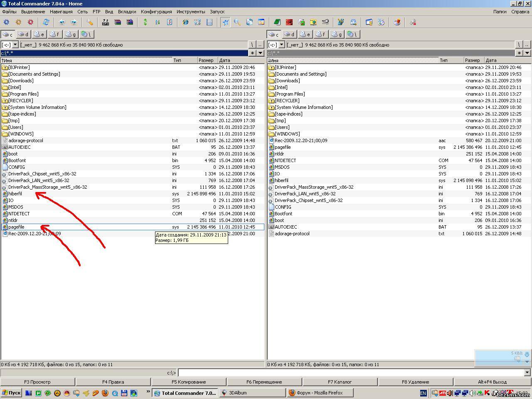
Task: Click F3 Просмотр button
Action: (37, 382)
